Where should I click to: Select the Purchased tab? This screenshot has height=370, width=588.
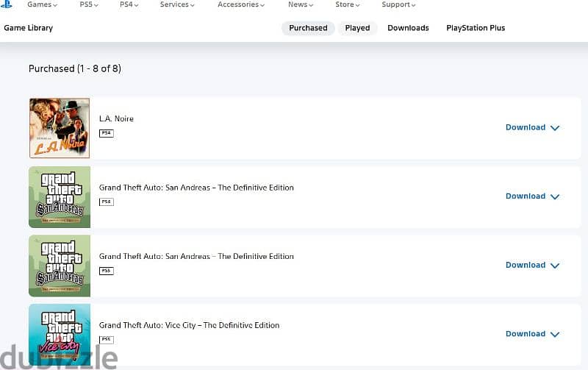(308, 28)
